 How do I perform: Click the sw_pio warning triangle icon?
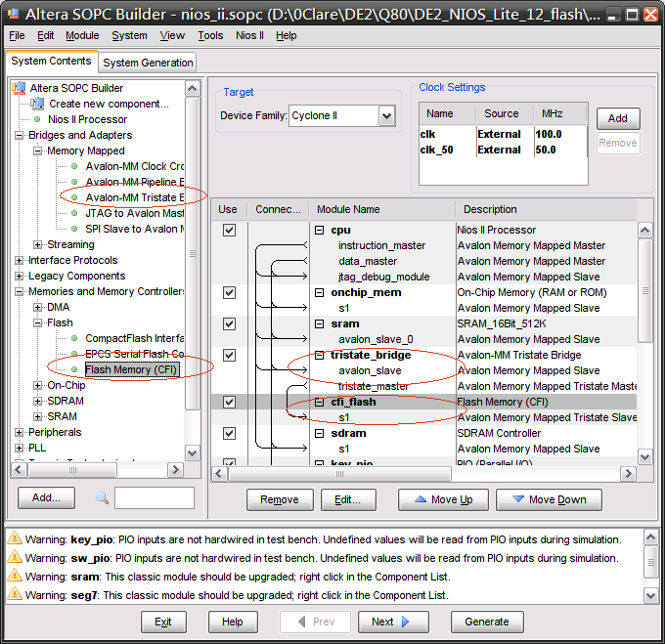click(15, 557)
